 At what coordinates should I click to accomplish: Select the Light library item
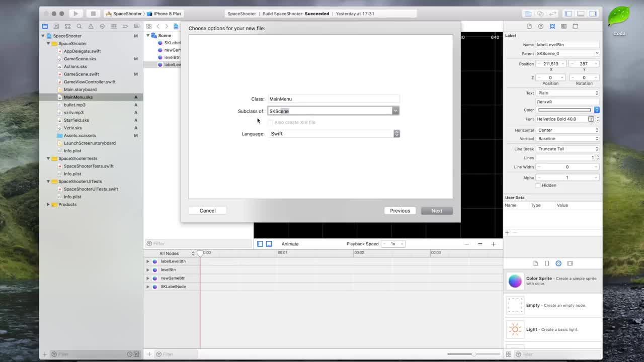click(552, 330)
